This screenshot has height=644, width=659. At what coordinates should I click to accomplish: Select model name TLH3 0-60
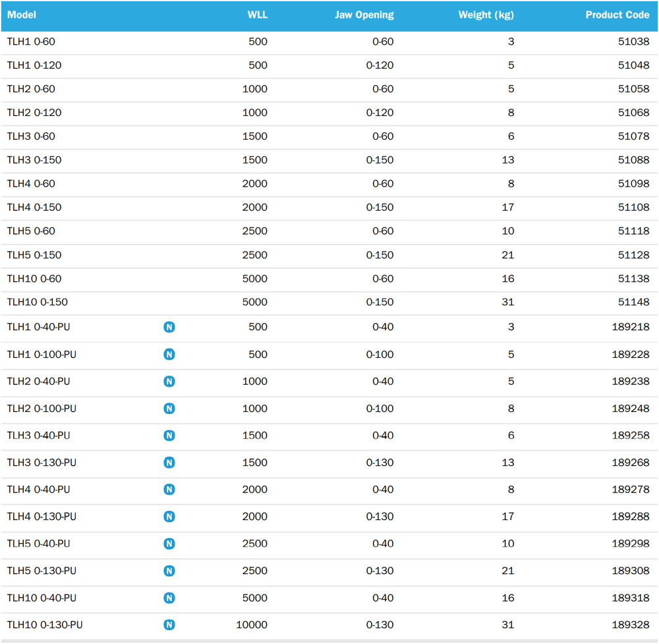click(x=31, y=136)
